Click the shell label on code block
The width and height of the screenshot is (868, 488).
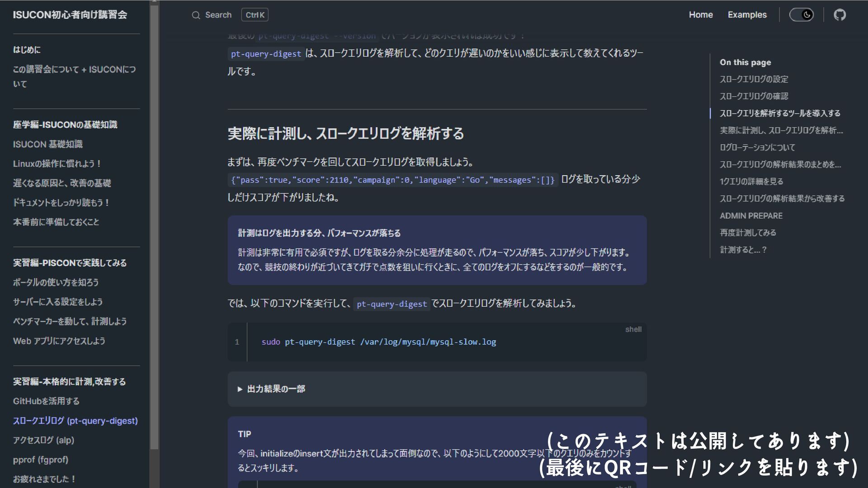633,329
